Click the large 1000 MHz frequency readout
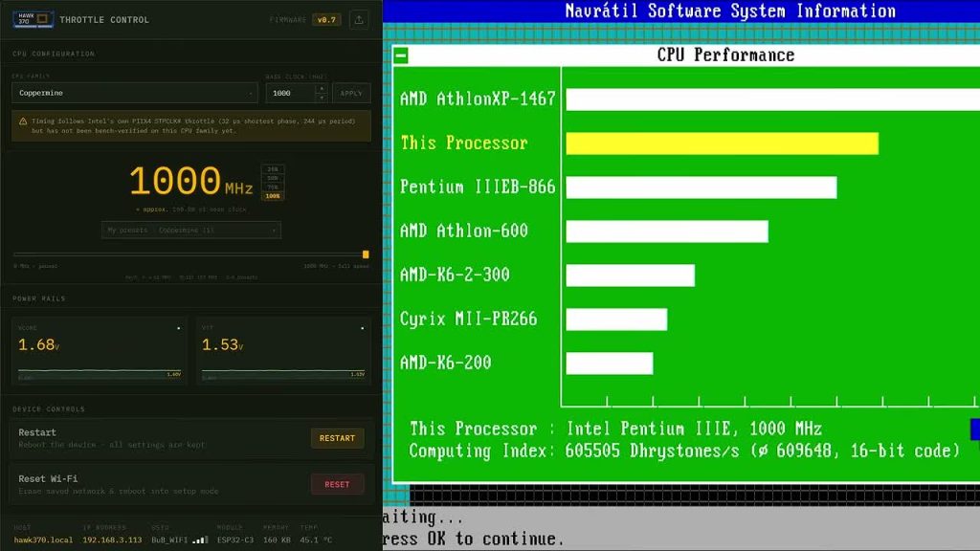The image size is (980, 551). pos(190,181)
